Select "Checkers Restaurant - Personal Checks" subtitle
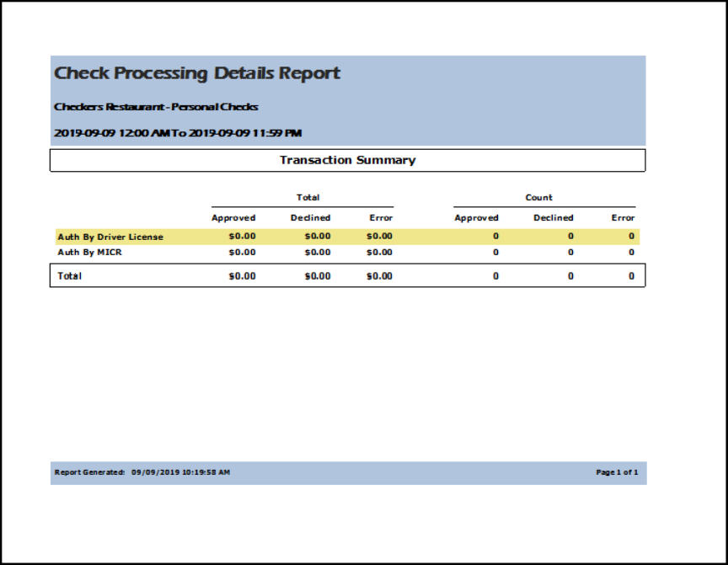The height and width of the screenshot is (565, 728). (156, 107)
